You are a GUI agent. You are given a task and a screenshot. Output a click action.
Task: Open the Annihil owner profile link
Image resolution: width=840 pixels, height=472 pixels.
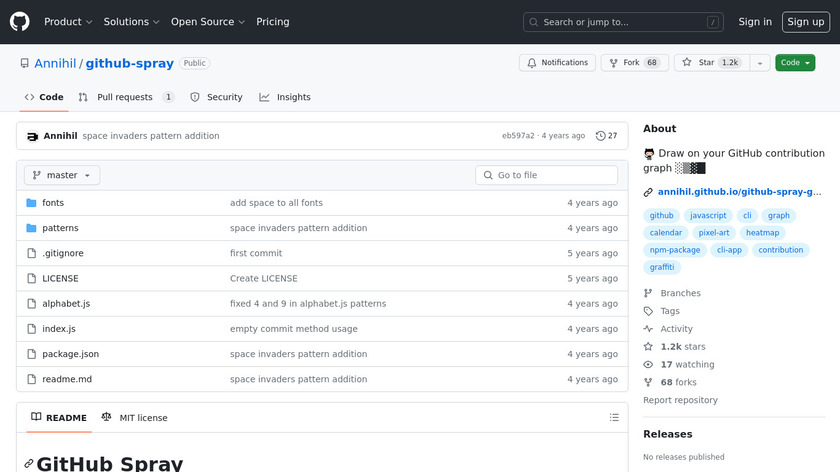click(x=55, y=63)
